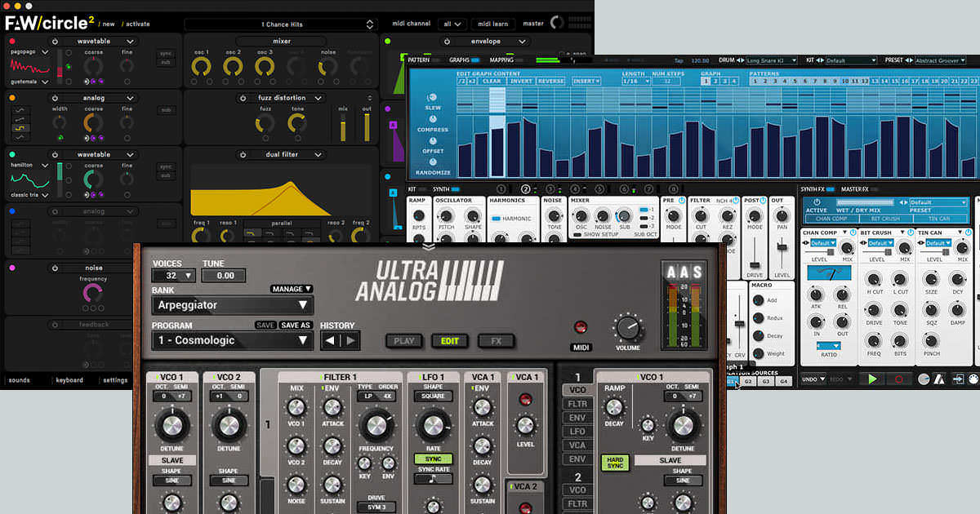Go to previous program in Ultra Analog history

(x=331, y=341)
